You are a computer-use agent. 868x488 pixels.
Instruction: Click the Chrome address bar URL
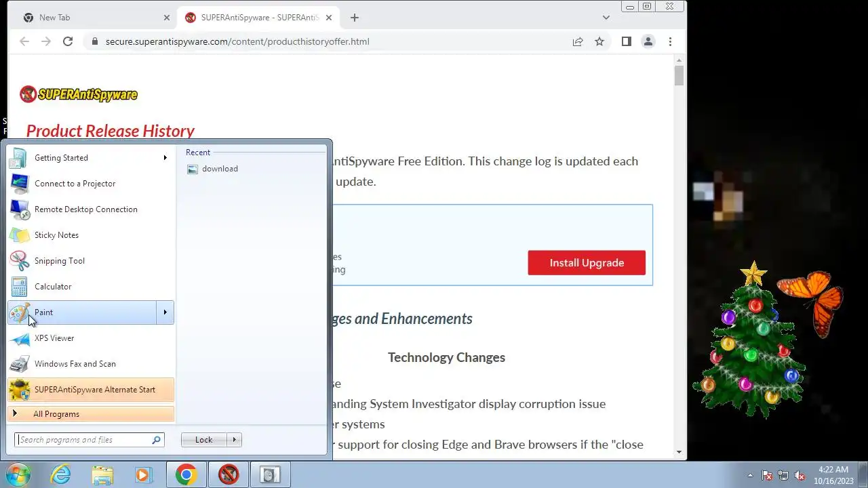(237, 41)
